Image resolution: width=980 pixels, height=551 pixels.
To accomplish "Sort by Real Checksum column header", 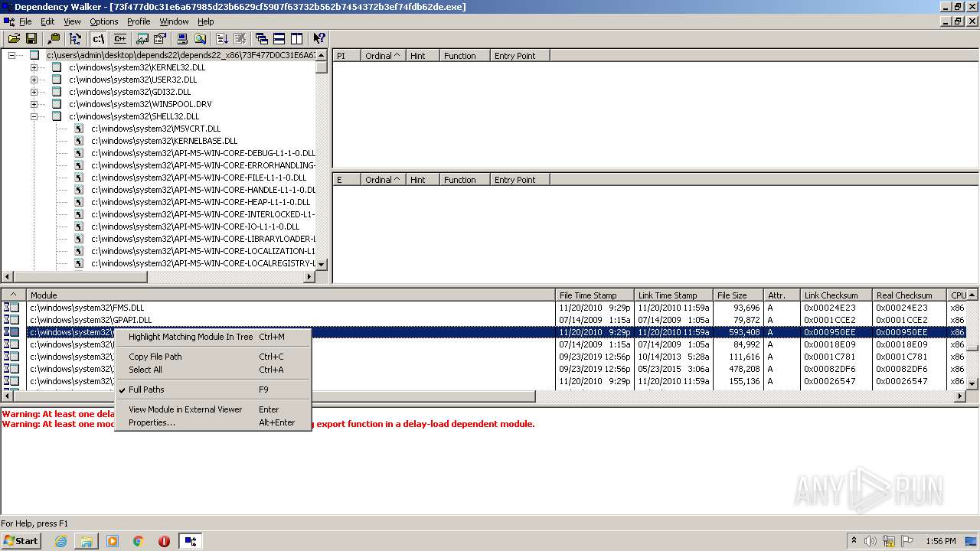I will point(909,295).
